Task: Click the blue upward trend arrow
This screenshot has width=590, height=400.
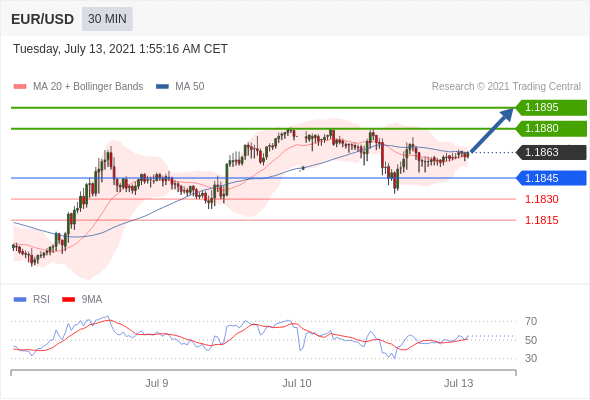Action: tap(492, 130)
